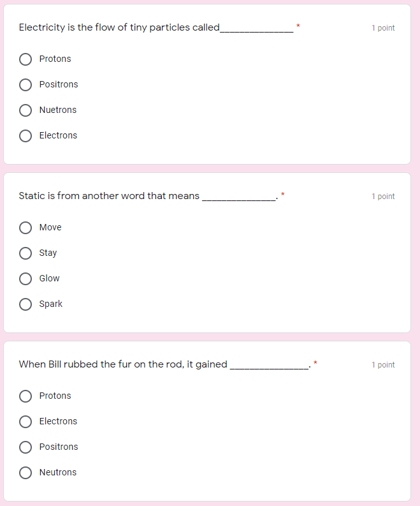Select Electrons for the Bill rubbed fur question
This screenshot has width=420, height=506.
point(25,422)
